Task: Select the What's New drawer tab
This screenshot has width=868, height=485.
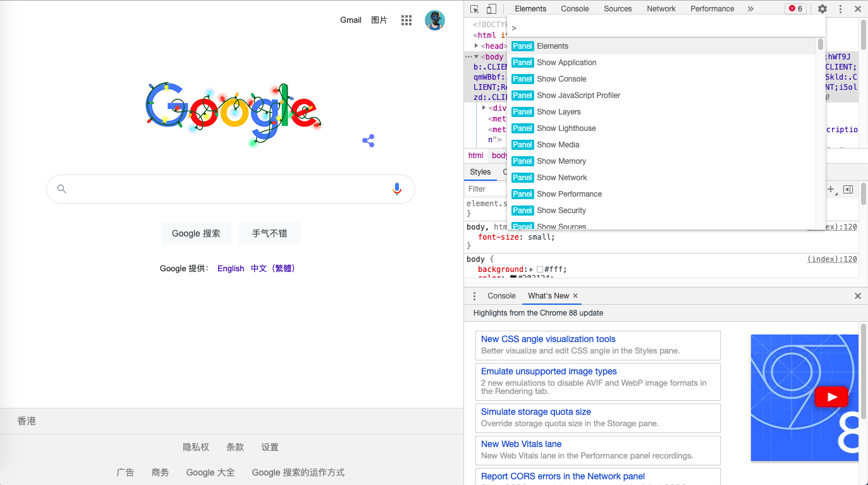Action: coord(549,296)
